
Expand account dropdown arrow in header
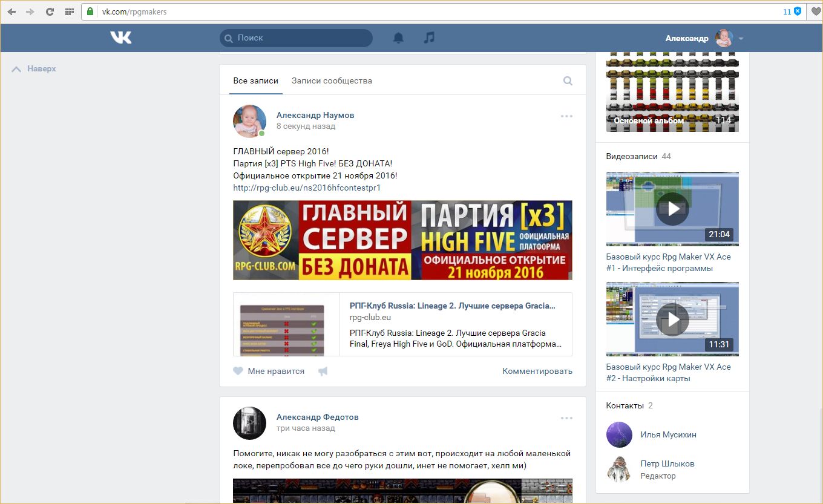click(x=741, y=39)
